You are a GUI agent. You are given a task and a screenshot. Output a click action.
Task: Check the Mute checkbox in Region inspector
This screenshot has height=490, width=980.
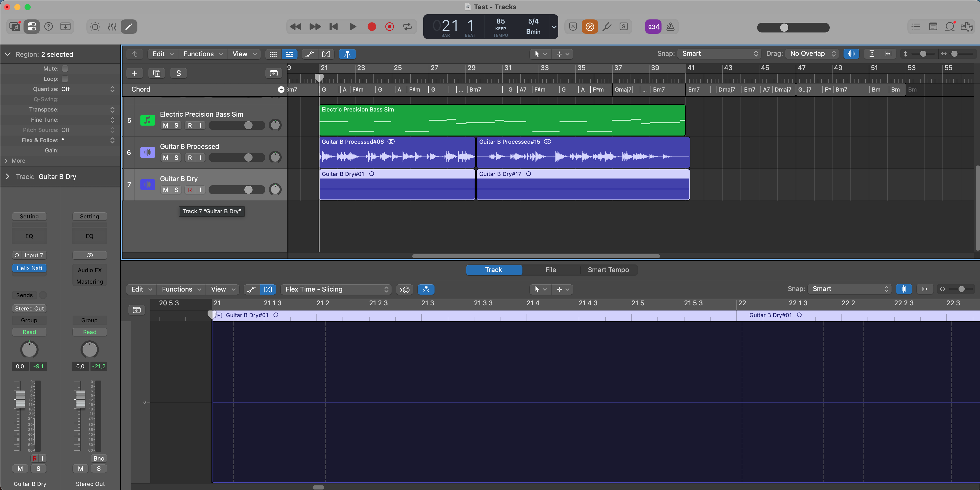click(65, 69)
